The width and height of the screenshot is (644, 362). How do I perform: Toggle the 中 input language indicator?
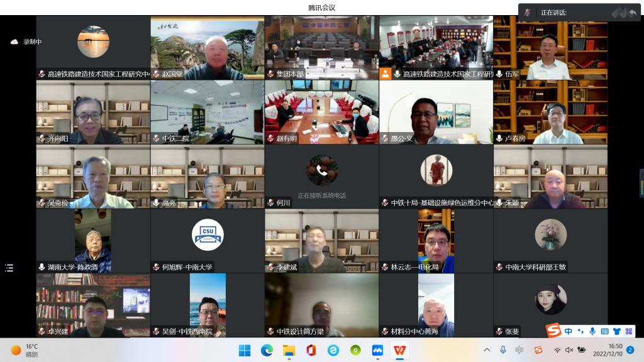(x=519, y=350)
